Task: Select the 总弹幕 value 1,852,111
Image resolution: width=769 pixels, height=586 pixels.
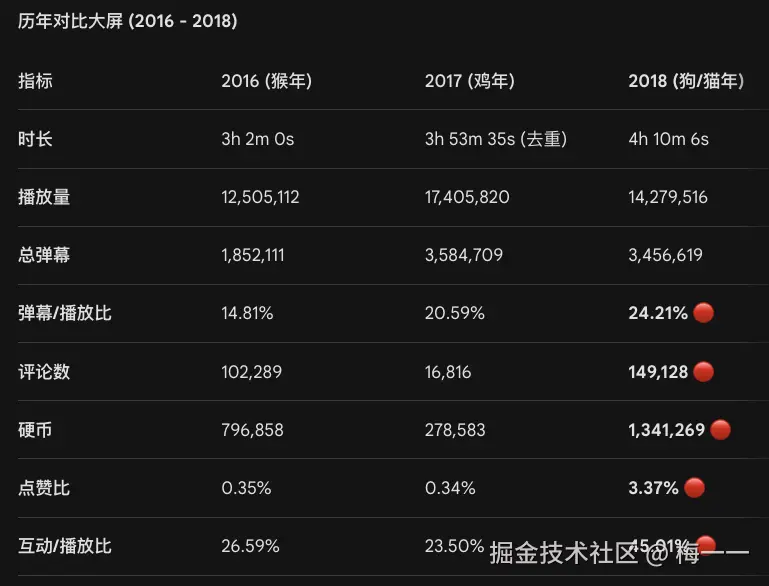Action: pyautogui.click(x=253, y=255)
